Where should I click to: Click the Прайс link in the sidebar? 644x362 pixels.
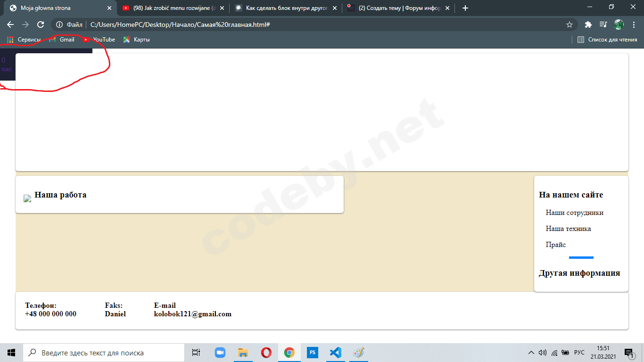tap(556, 245)
